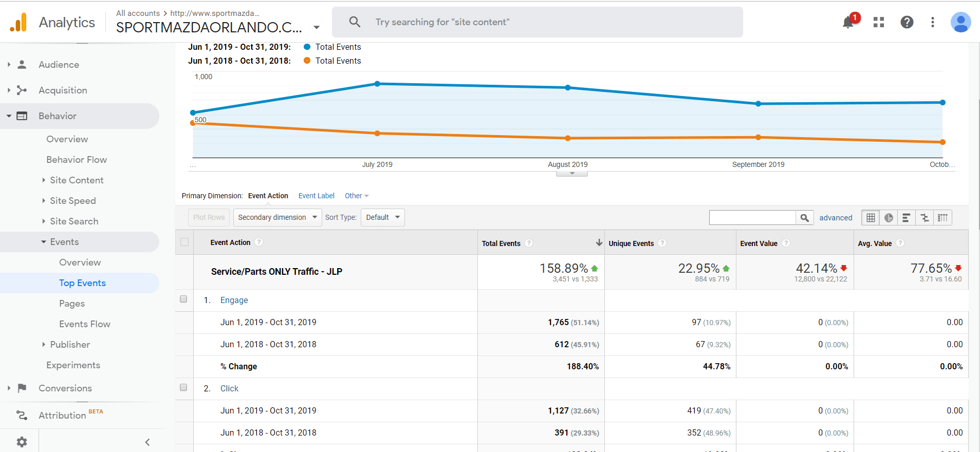Select Top Events report
The height and width of the screenshot is (452, 980).
coord(82,283)
